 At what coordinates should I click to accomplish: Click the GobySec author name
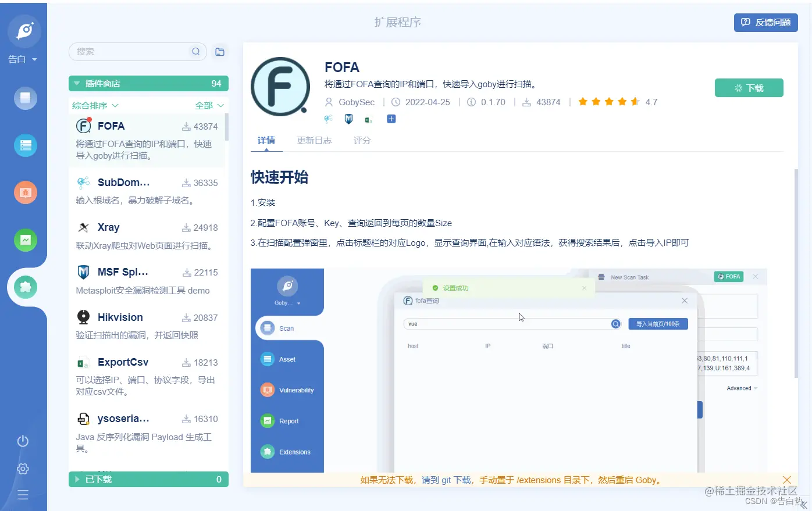[x=357, y=102]
